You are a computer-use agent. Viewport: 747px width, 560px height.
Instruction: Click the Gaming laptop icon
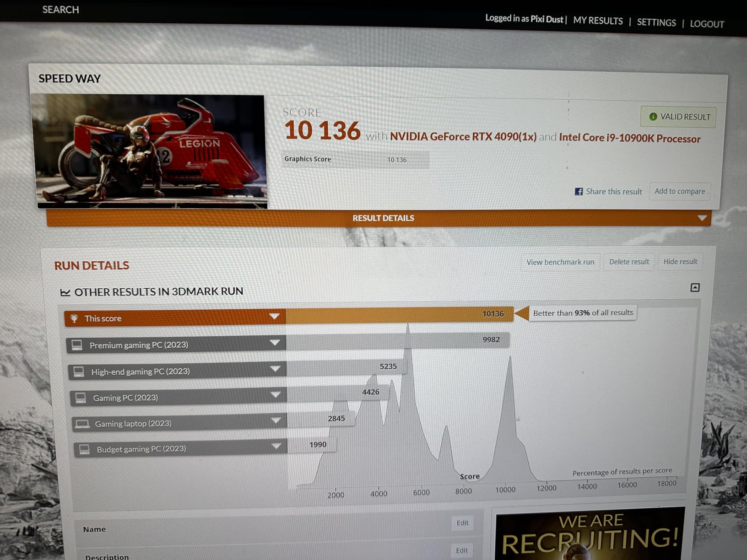(82, 424)
